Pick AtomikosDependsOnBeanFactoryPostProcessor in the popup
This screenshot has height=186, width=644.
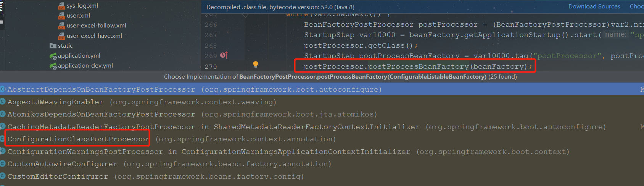(x=101, y=114)
